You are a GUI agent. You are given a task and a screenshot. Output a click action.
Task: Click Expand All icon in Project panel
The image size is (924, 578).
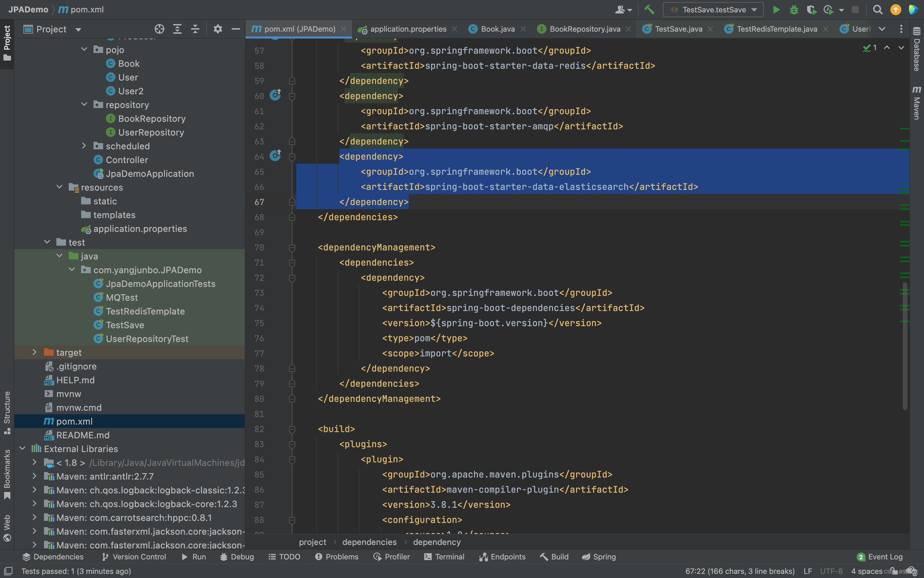point(177,29)
